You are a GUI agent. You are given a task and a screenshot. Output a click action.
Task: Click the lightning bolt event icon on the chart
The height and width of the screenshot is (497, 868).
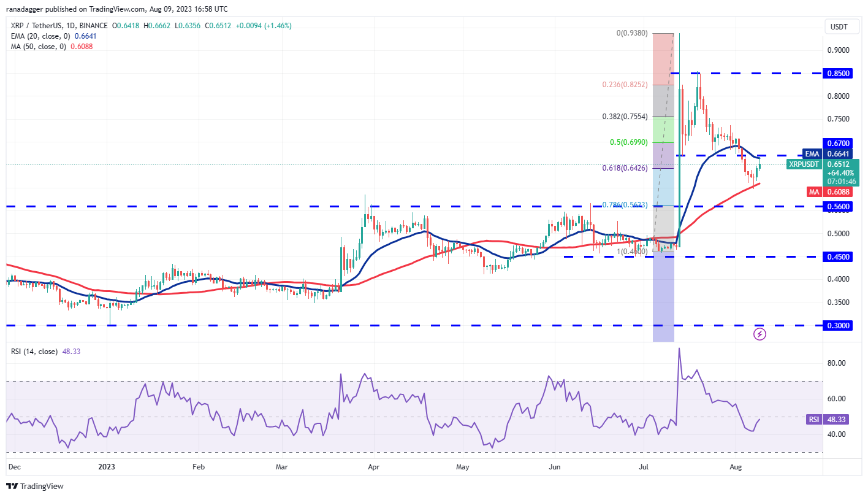pos(759,333)
